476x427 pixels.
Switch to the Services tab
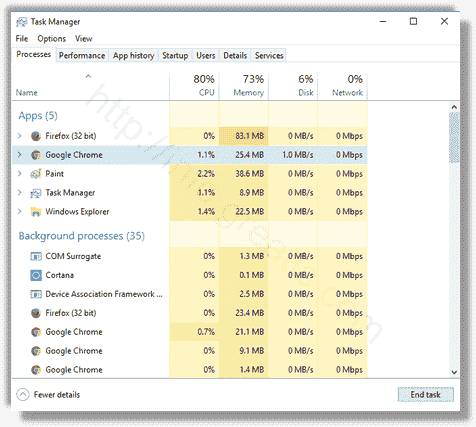(269, 56)
